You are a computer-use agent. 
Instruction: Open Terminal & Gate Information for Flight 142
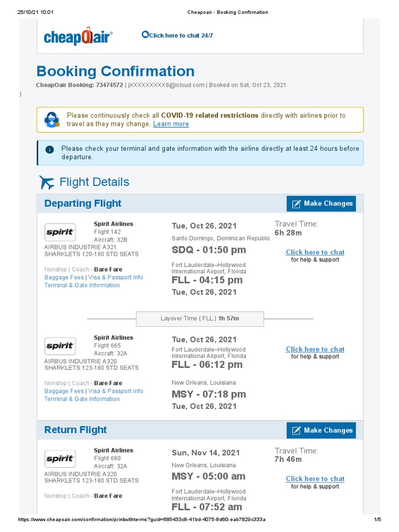tap(82, 285)
